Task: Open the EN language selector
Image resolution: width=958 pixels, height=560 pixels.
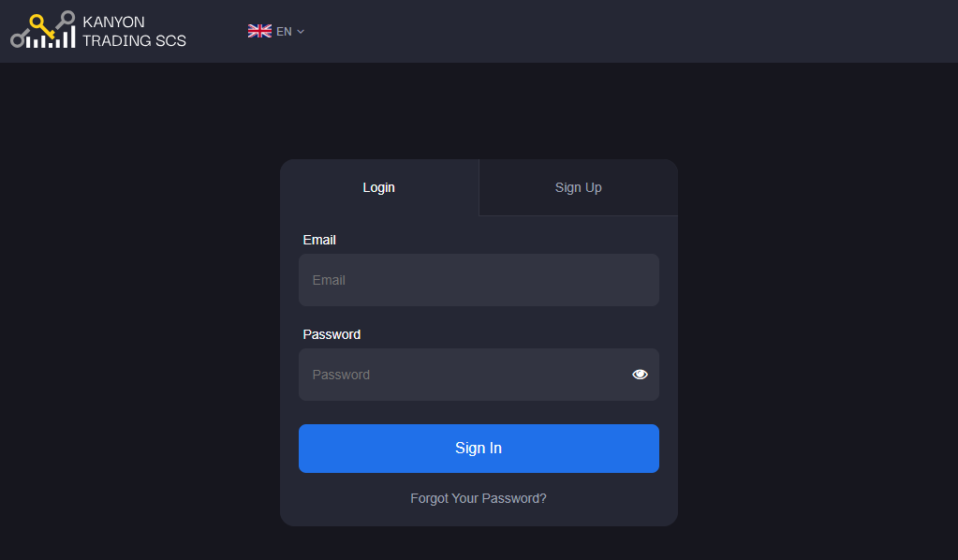Action: coord(276,31)
